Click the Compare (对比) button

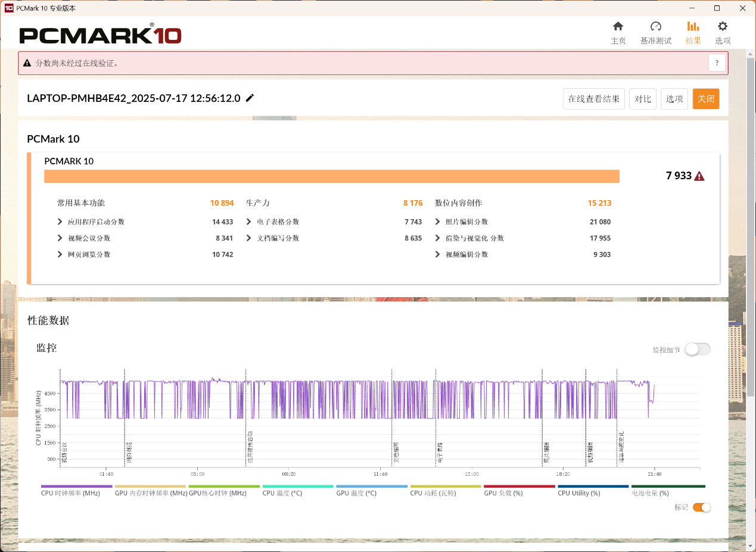point(642,99)
